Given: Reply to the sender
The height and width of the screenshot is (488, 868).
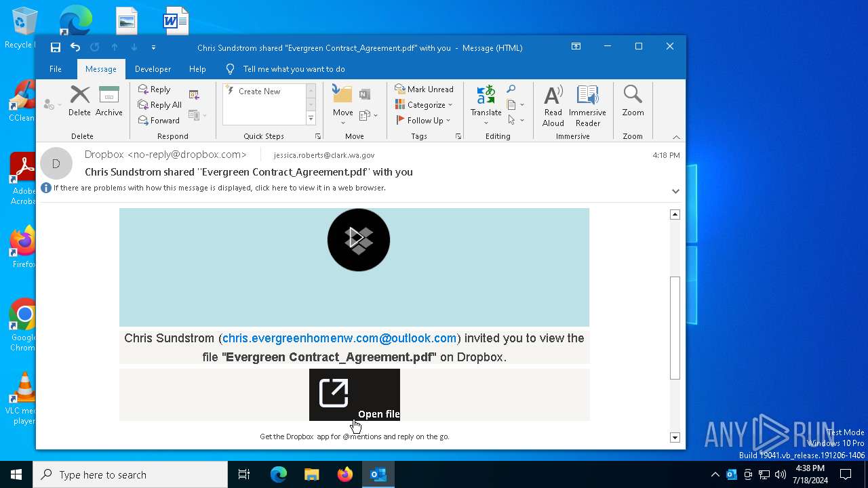Looking at the screenshot, I should coord(155,89).
